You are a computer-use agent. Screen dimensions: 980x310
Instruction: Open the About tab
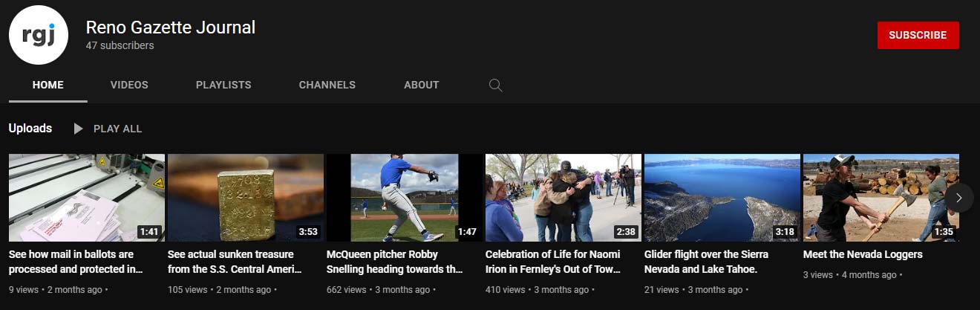[422, 85]
